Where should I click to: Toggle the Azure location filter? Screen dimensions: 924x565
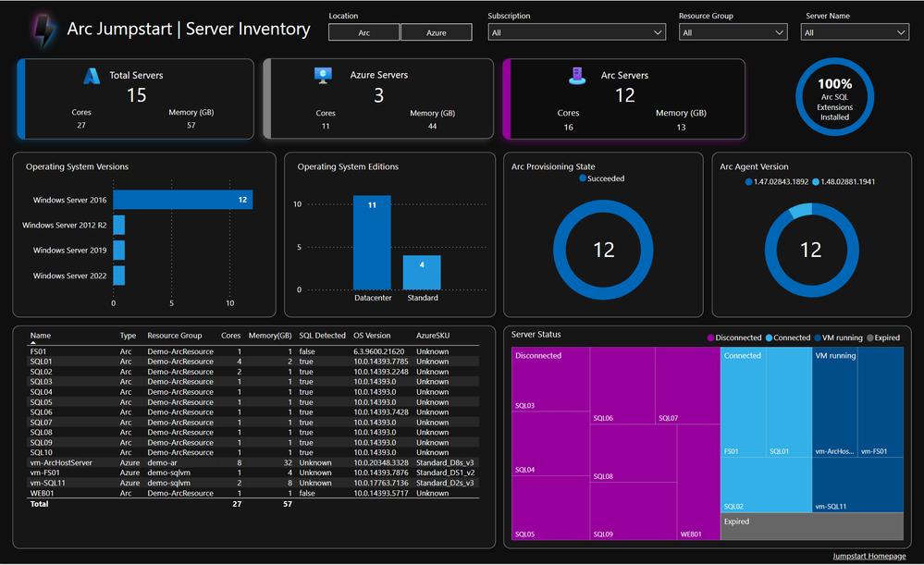pos(436,32)
